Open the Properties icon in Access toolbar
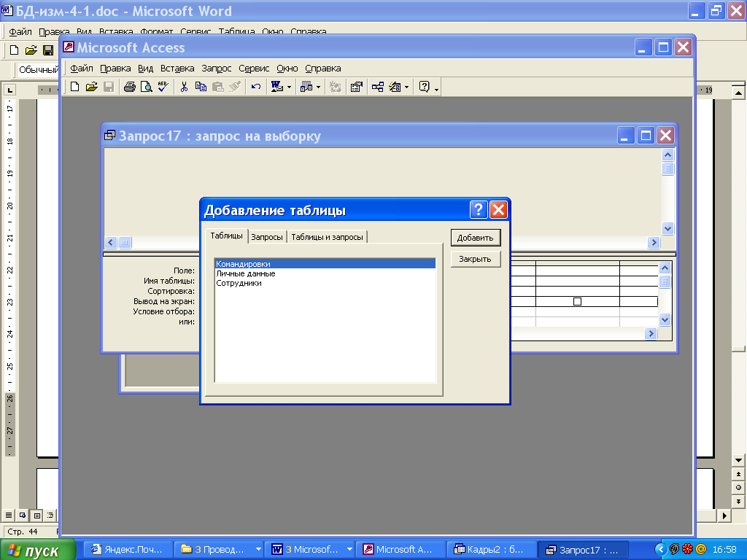The height and width of the screenshot is (560, 747). [x=356, y=87]
